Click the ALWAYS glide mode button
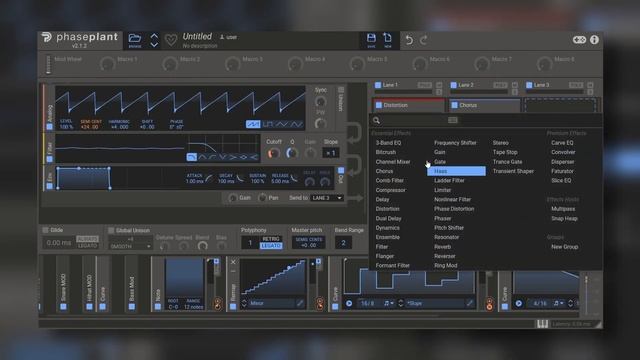Viewport: 640px width, 360px height. tap(87, 239)
